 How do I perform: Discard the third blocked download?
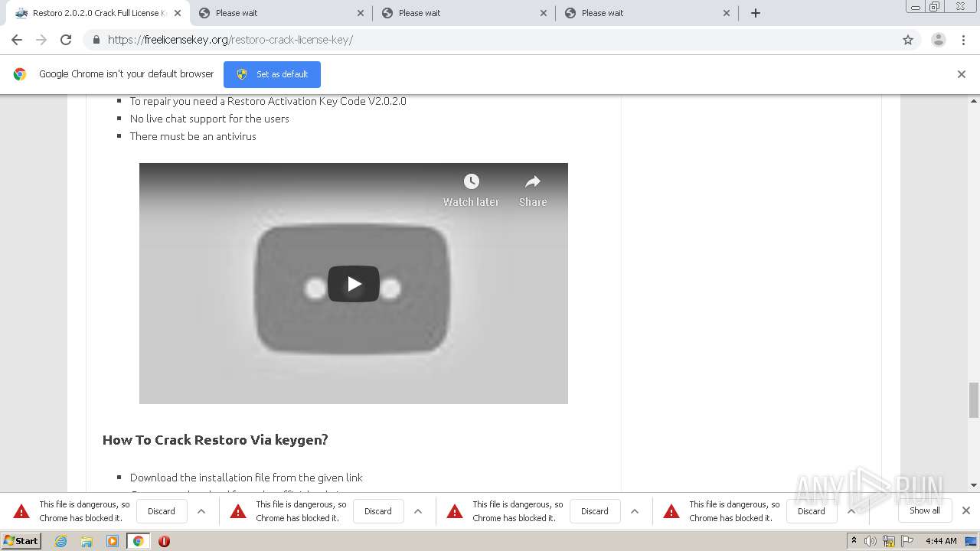(595, 511)
